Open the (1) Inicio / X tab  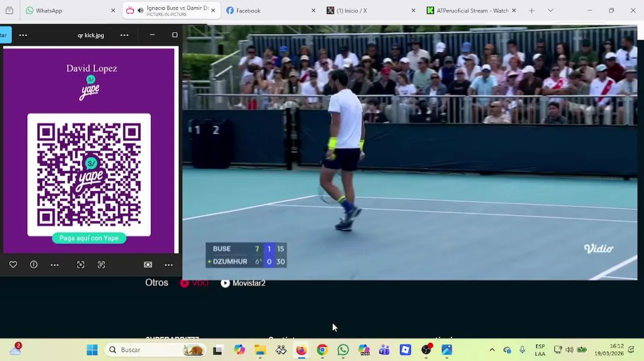pyautogui.click(x=351, y=11)
